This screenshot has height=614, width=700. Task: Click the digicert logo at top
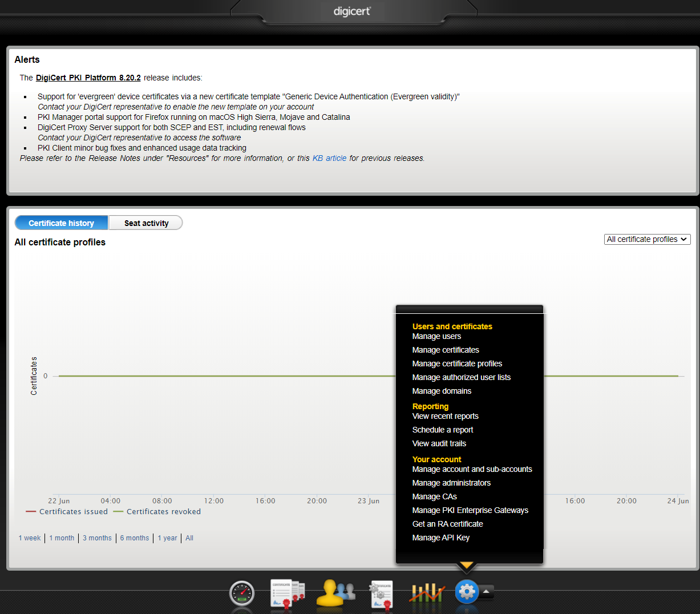point(352,11)
